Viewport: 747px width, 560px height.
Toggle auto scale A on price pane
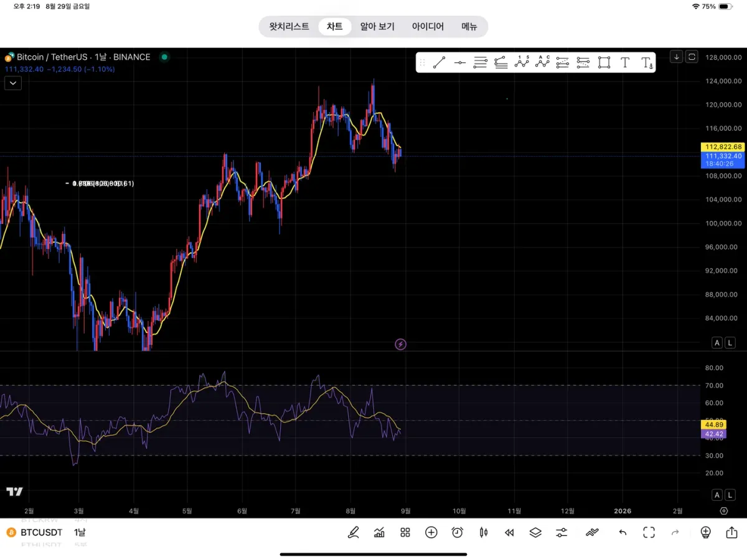718,343
